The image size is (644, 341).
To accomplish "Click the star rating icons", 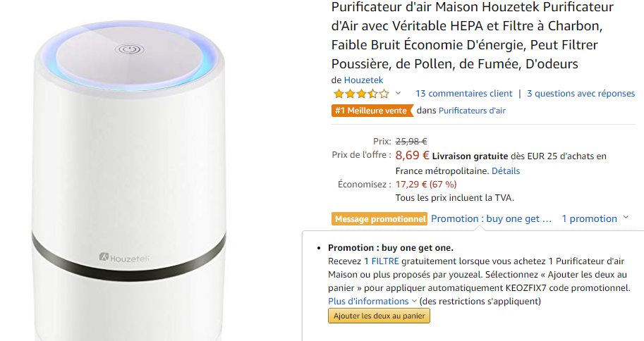I will [360, 94].
